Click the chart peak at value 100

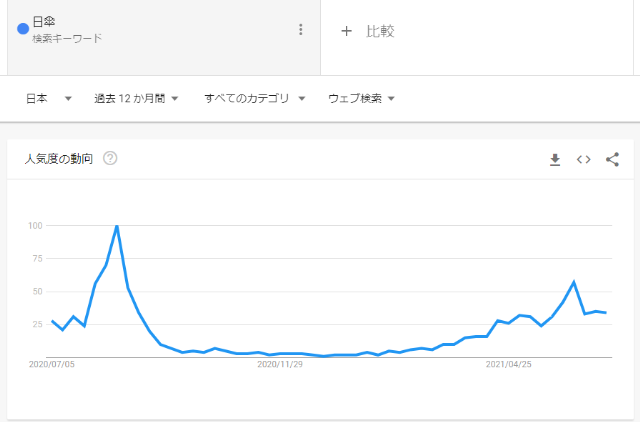[117, 226]
